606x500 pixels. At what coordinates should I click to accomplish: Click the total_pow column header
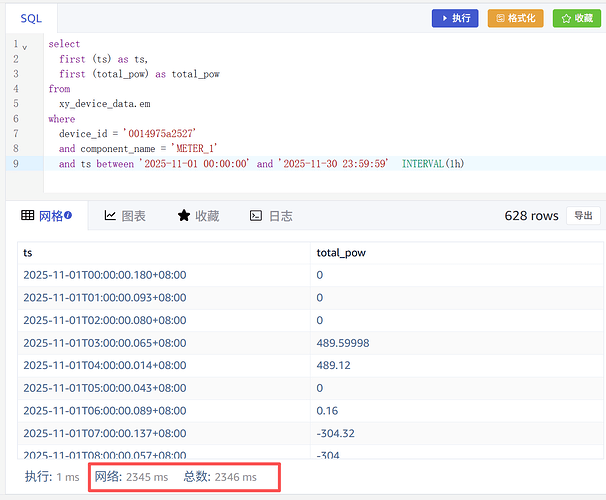[340, 253]
